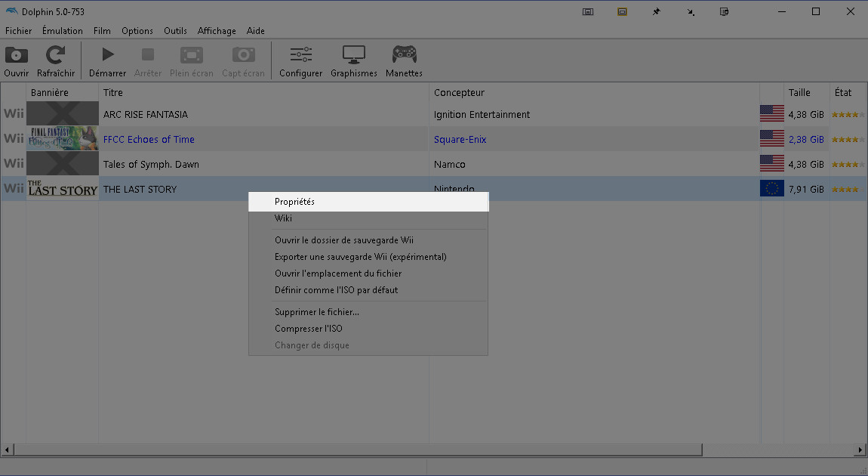Select the ARC RISE FANTASIA title

pos(146,115)
